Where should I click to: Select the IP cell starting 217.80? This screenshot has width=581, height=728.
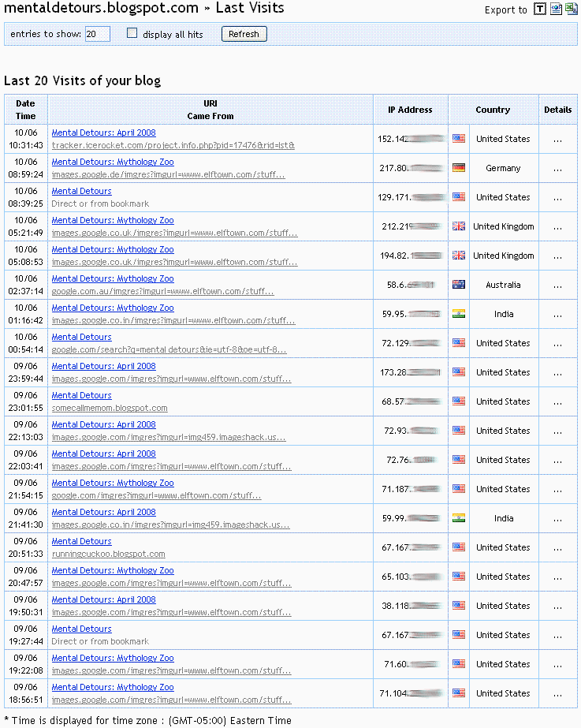(410, 168)
